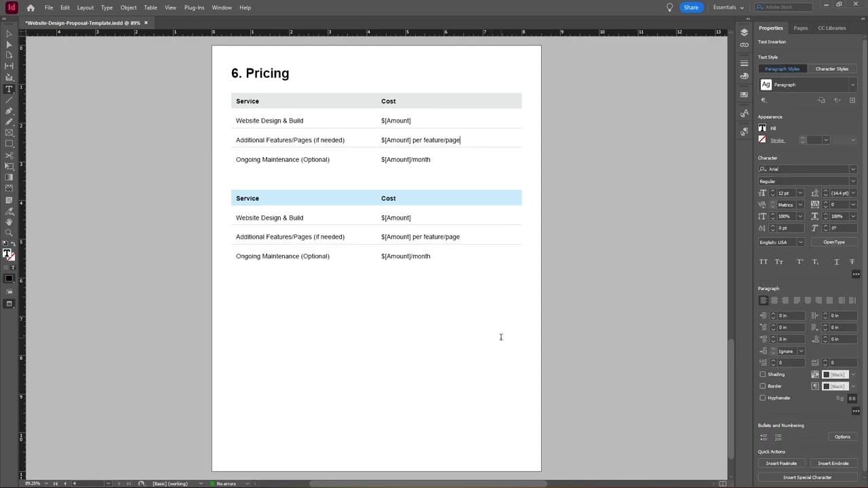Click the Insert Footnote button
This screenshot has width=868, height=488.
point(781,463)
